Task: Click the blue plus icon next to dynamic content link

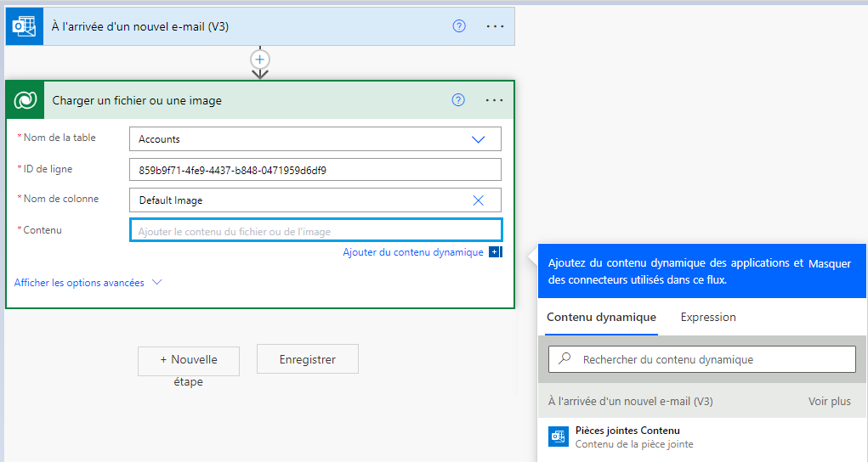Action: [496, 252]
